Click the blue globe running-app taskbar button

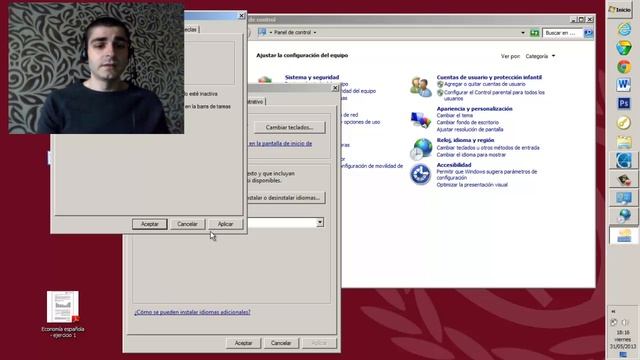[x=624, y=160]
